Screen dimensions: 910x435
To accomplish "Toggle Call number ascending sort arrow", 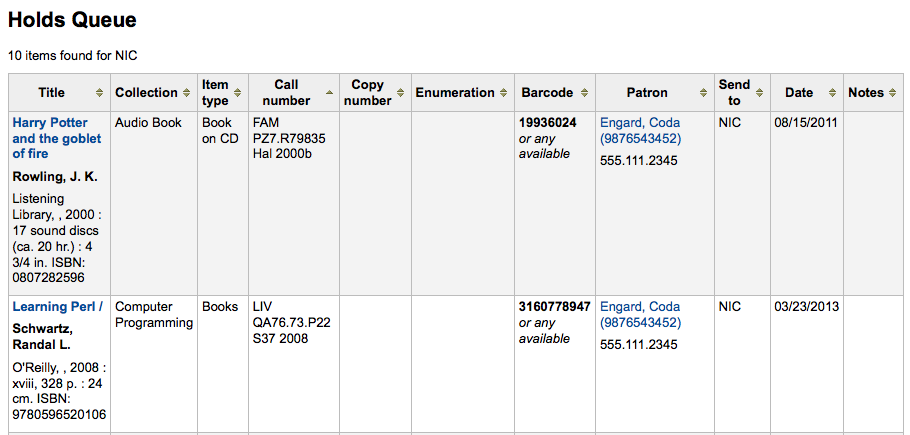I will click(330, 93).
